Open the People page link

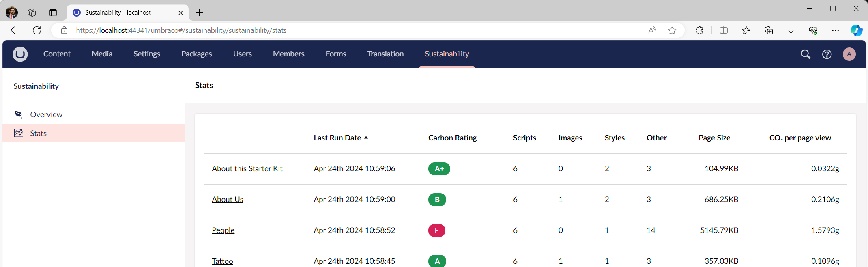(x=223, y=230)
